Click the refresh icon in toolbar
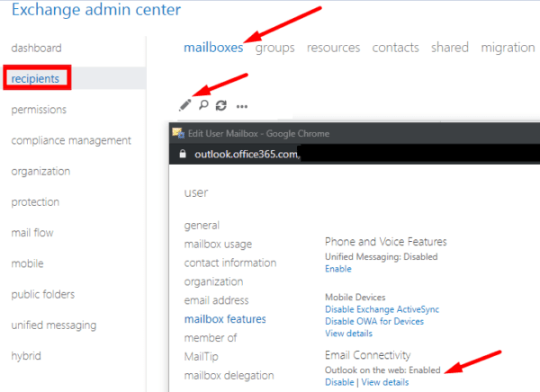 tap(221, 105)
